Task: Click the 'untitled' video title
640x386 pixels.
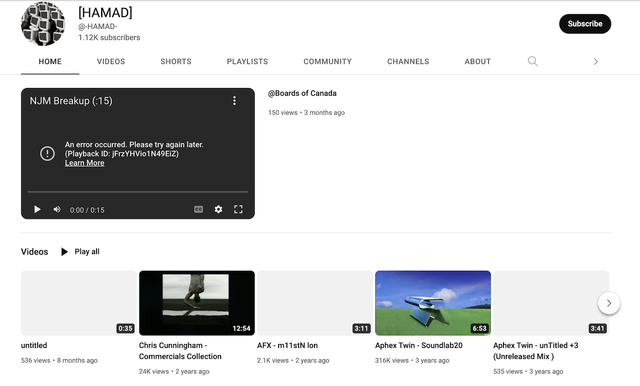Action: point(34,345)
